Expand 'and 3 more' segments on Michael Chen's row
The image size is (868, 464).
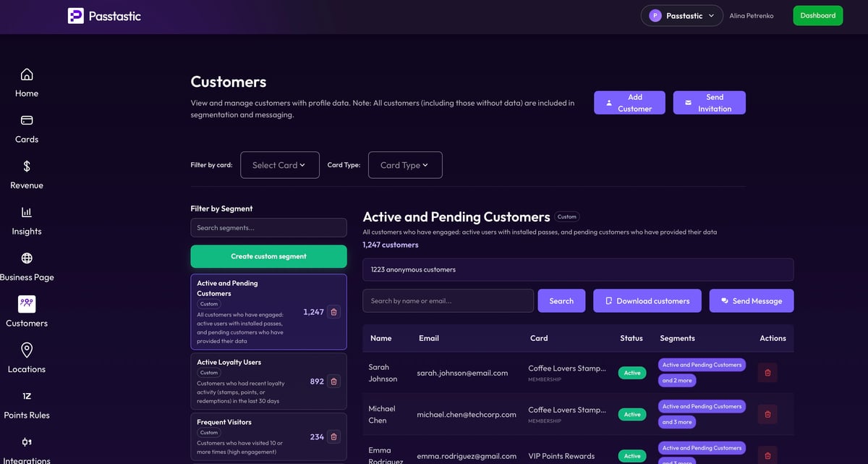coord(676,421)
